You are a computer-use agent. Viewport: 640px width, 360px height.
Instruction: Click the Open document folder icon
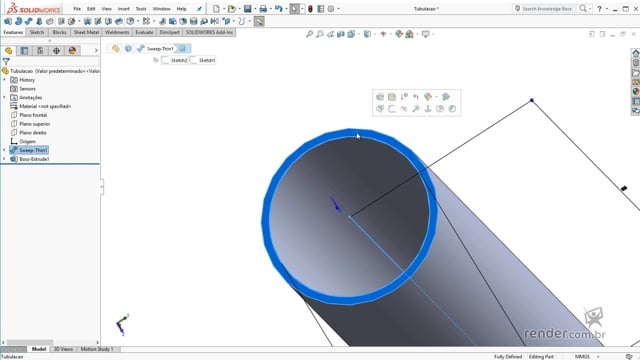point(231,9)
